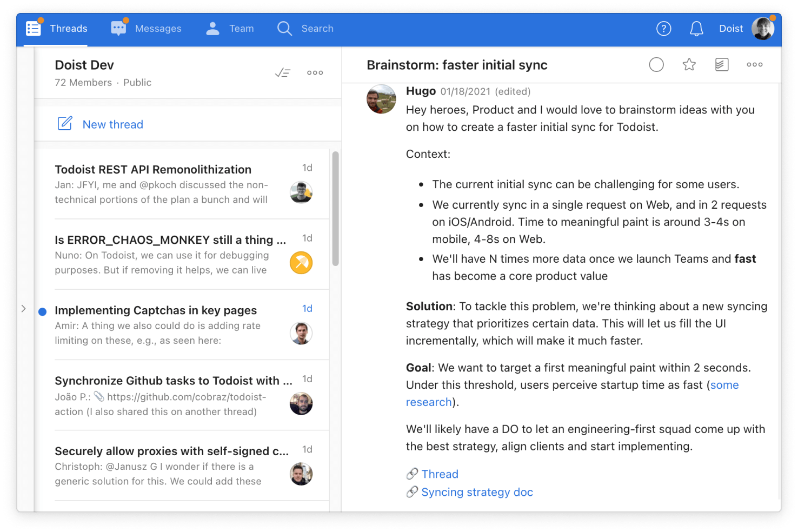
Task: Click link icon beside Syncing strategy doc
Action: click(x=412, y=492)
